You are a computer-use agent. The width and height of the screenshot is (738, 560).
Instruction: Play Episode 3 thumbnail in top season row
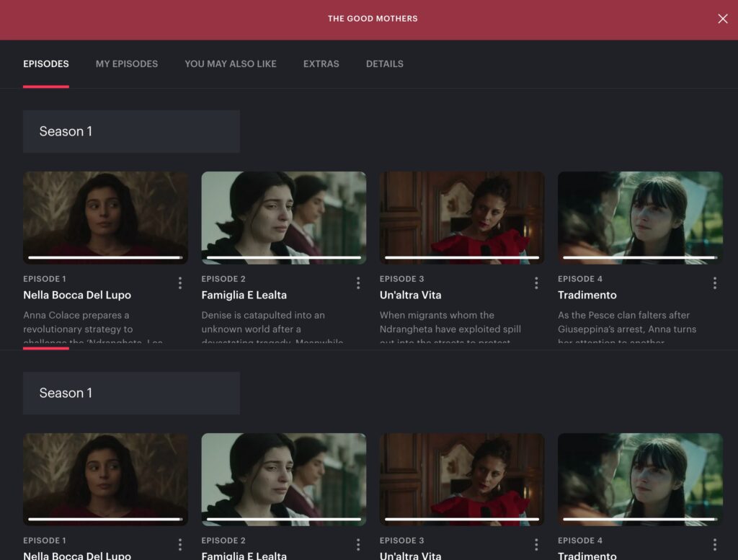coord(462,218)
